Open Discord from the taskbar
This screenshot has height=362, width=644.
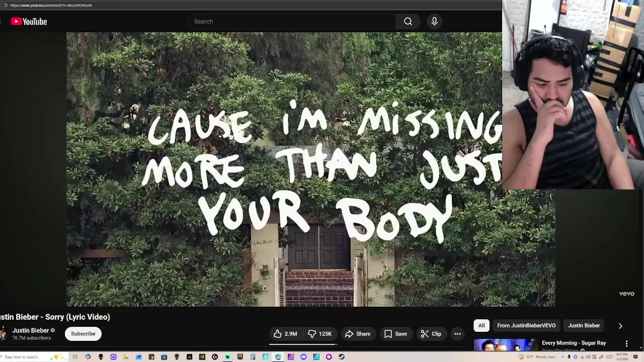pos(303,357)
